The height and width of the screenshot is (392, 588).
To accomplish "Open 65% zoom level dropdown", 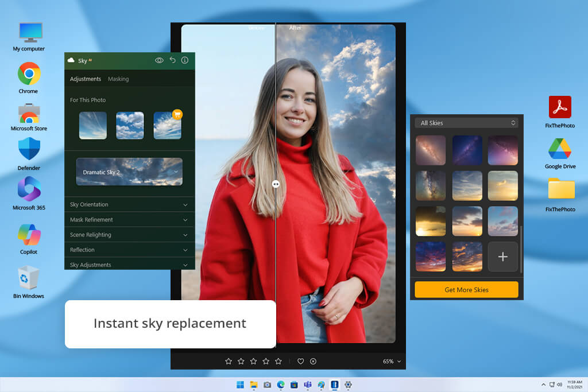I will [392, 361].
